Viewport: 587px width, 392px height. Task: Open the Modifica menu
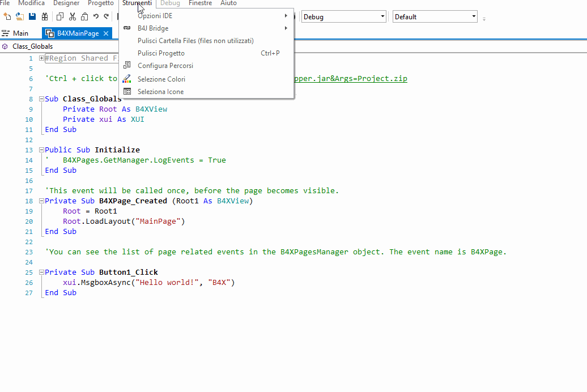pyautogui.click(x=32, y=3)
